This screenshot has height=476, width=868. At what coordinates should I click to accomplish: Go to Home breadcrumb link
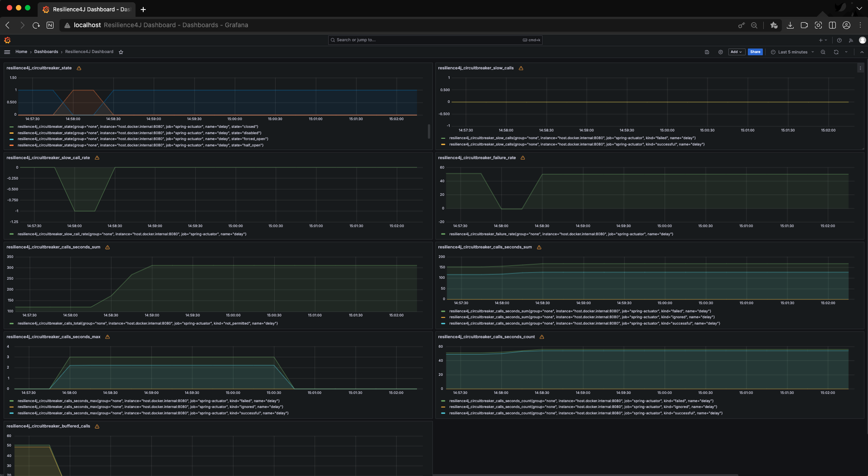point(21,52)
